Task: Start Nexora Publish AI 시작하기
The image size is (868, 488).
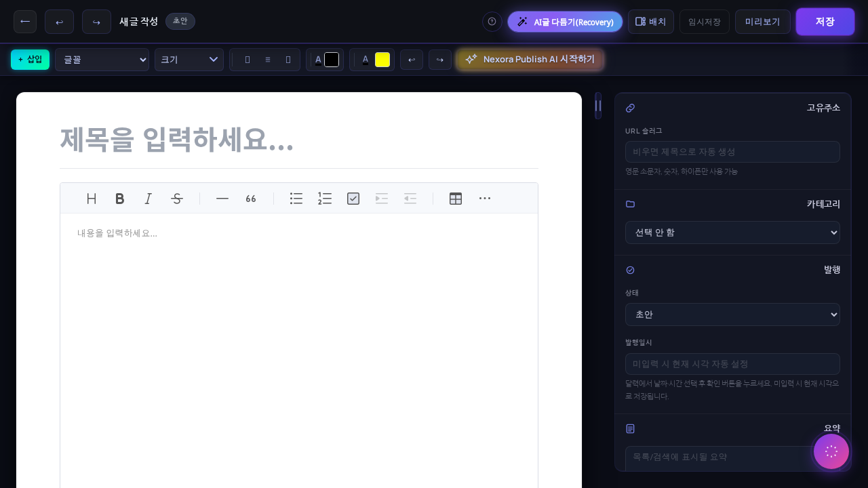Action: 530,60
